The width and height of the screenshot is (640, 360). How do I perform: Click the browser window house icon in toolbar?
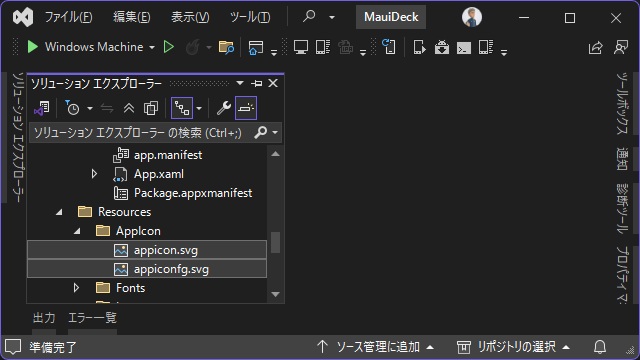click(x=256, y=48)
